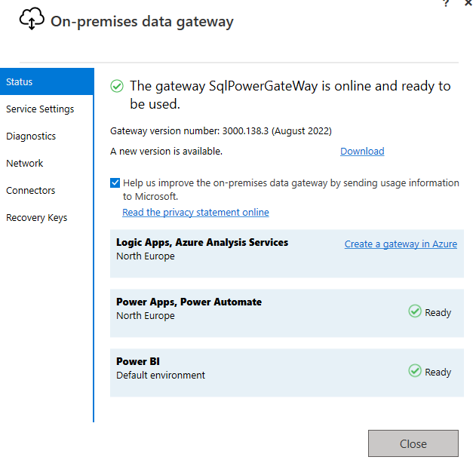Select the Status tab
The height and width of the screenshot is (460, 476).
click(x=47, y=81)
